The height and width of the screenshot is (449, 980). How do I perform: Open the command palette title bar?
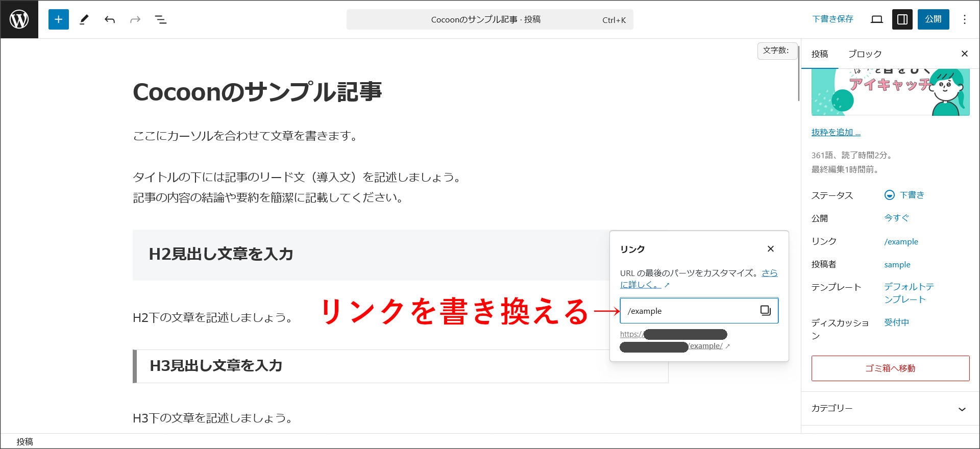point(490,19)
